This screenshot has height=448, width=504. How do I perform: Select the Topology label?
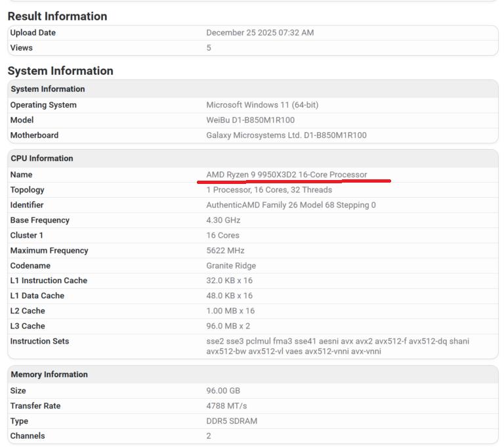(x=27, y=190)
